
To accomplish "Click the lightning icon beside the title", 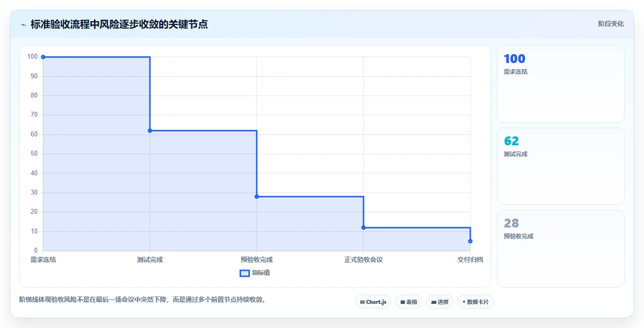I will tap(23, 24).
